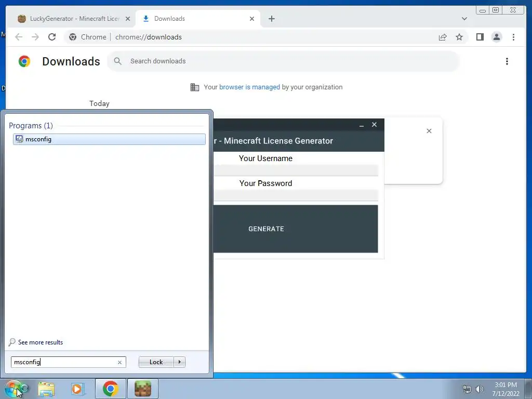The height and width of the screenshot is (399, 532).
Task: Launch Windows Media Player from the taskbar
Action: [77, 389]
